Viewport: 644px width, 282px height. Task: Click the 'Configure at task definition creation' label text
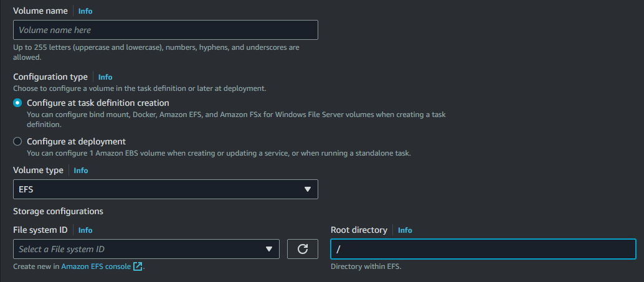pos(98,103)
